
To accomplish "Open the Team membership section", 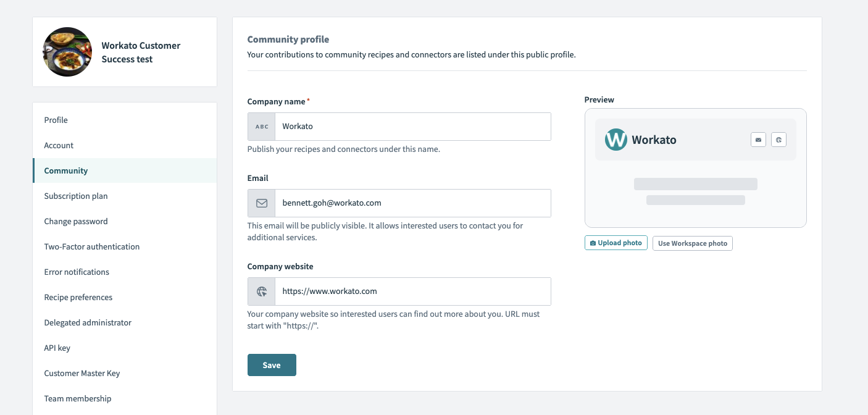I will point(77,398).
